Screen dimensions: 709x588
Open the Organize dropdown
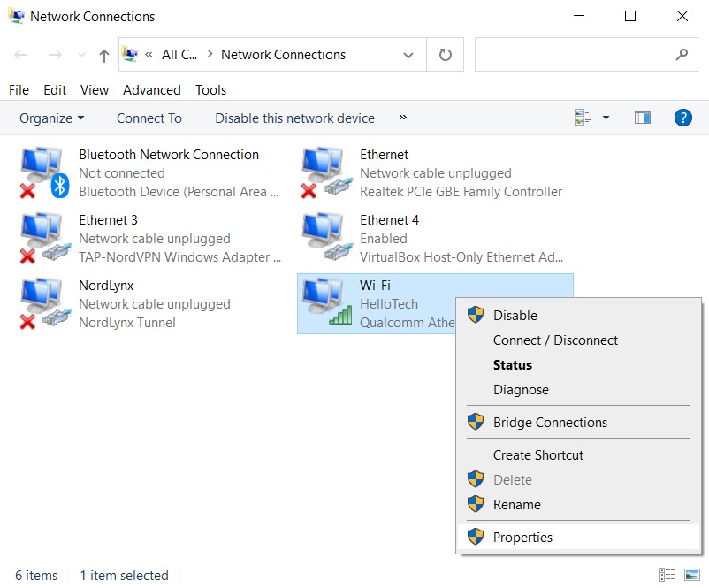(x=52, y=118)
